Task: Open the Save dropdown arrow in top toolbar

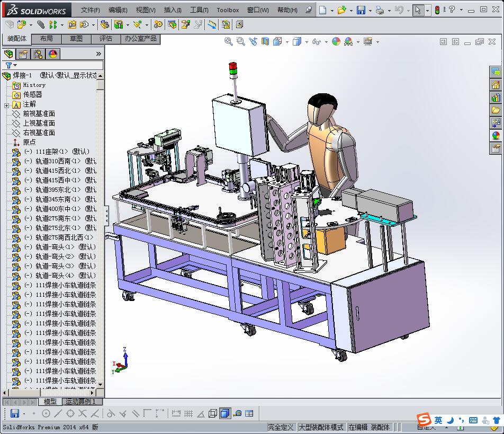Action: click(370, 11)
